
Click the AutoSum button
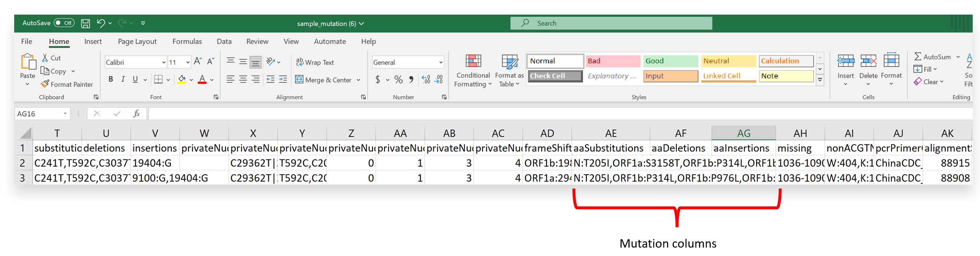tap(932, 57)
